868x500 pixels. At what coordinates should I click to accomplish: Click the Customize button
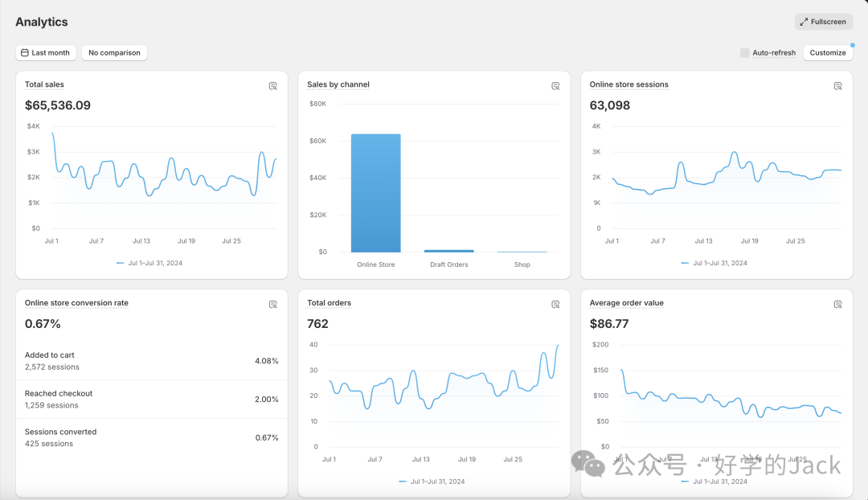coord(828,52)
